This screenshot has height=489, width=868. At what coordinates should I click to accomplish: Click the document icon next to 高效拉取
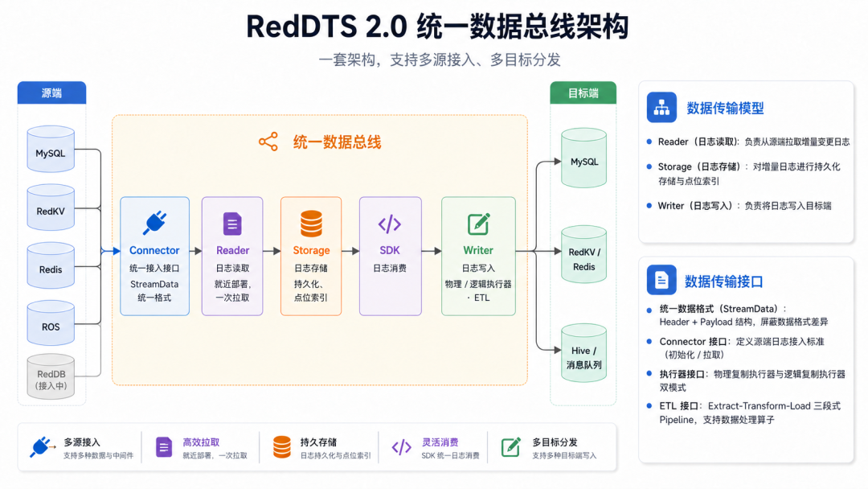[x=164, y=447]
